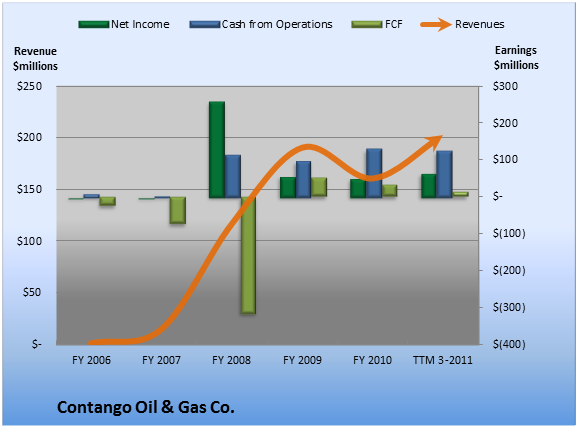This screenshot has width=577, height=427.
Task: Click the Contango Oil & Gas Co. title
Action: (146, 407)
